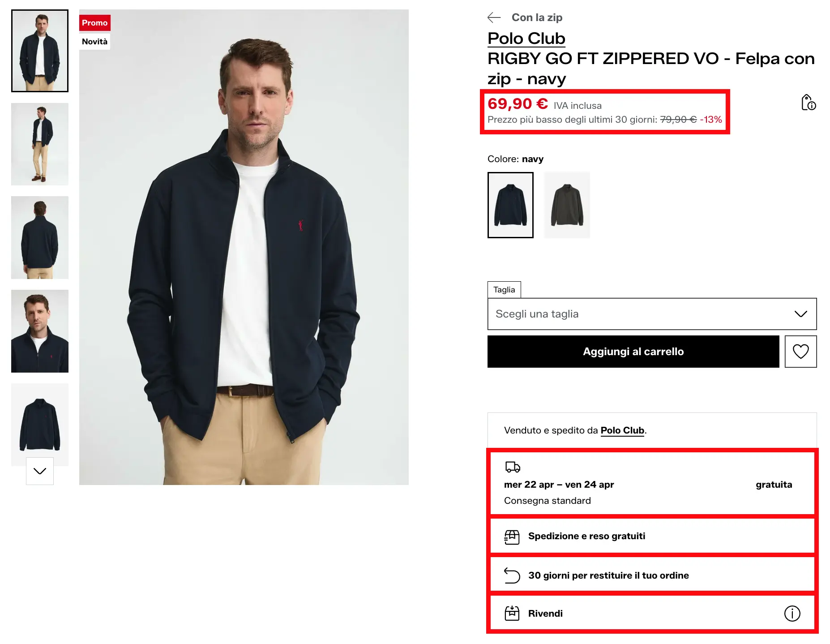
Task: Open the Rivendi info circle icon
Action: [x=792, y=613]
